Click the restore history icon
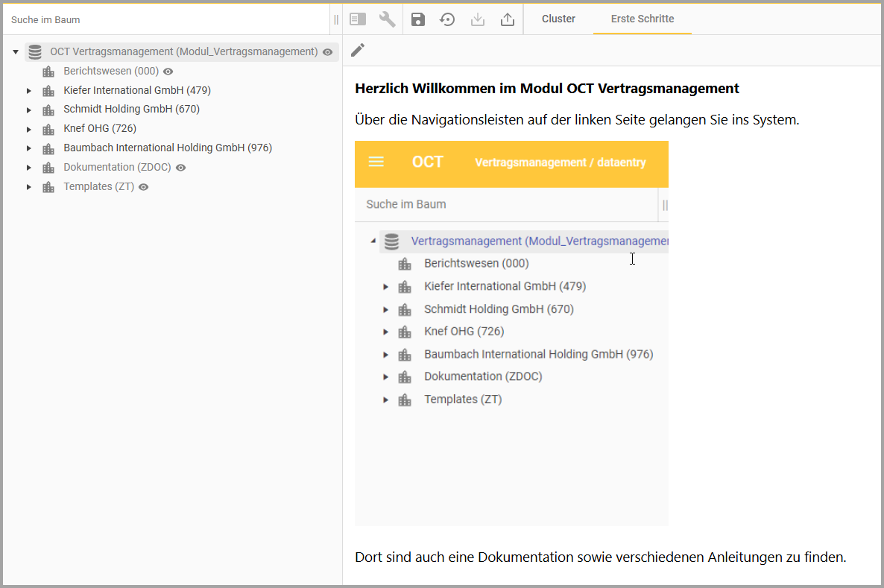Viewport: 884px width, 588px height. pyautogui.click(x=447, y=19)
